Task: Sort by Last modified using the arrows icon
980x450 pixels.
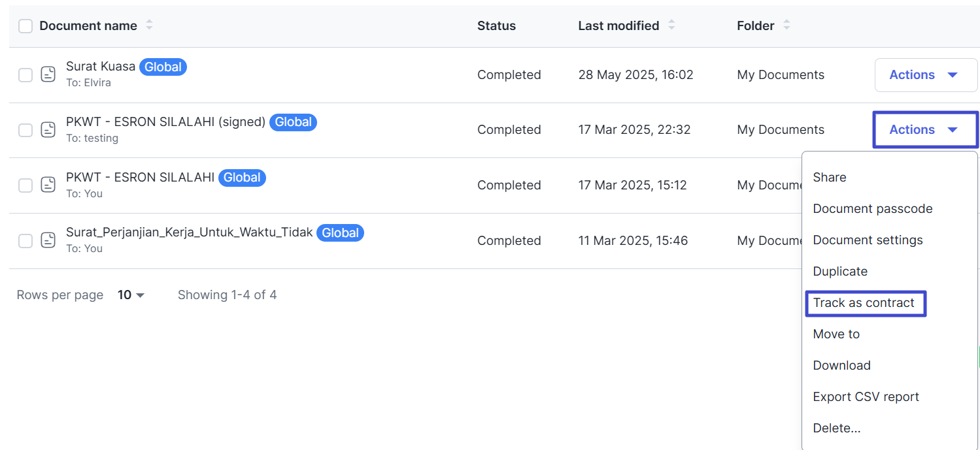Action: pos(671,25)
